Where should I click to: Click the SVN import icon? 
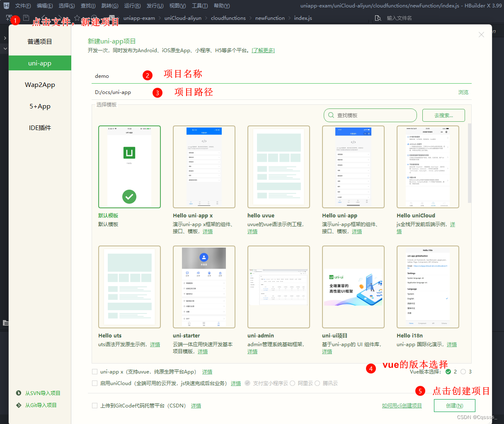click(18, 393)
